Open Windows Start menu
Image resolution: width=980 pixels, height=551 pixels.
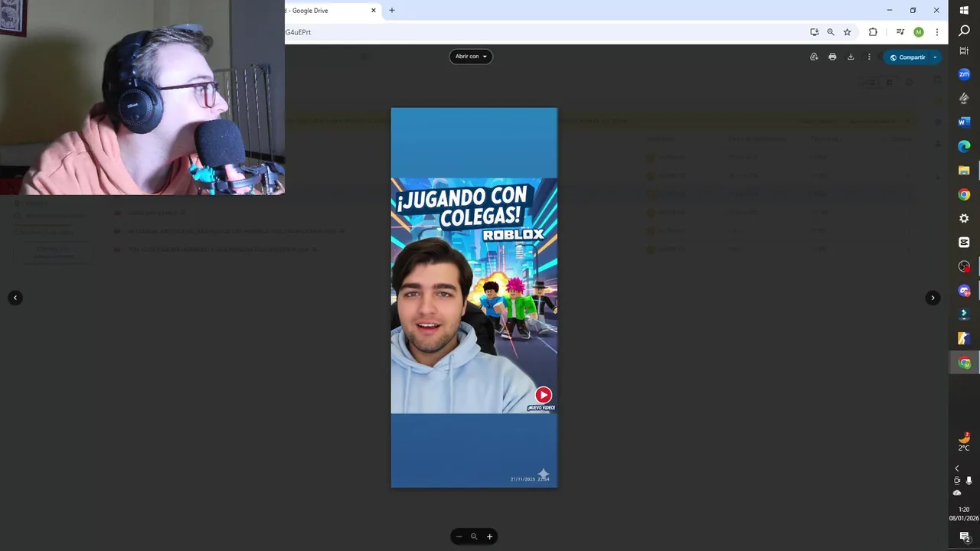click(964, 10)
